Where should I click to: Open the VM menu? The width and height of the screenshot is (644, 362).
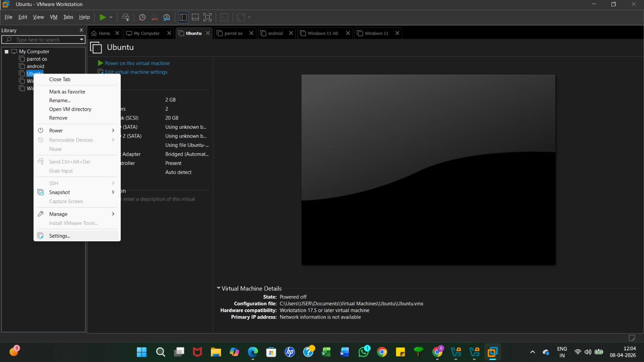point(54,17)
